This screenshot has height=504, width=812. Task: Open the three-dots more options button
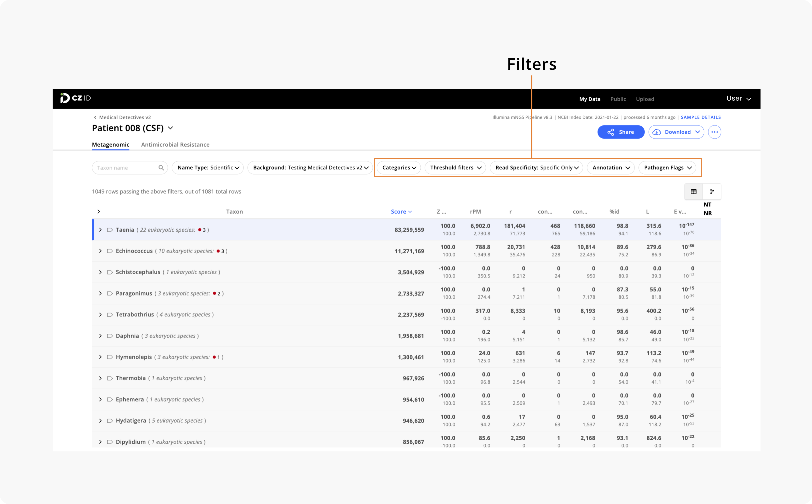714,132
